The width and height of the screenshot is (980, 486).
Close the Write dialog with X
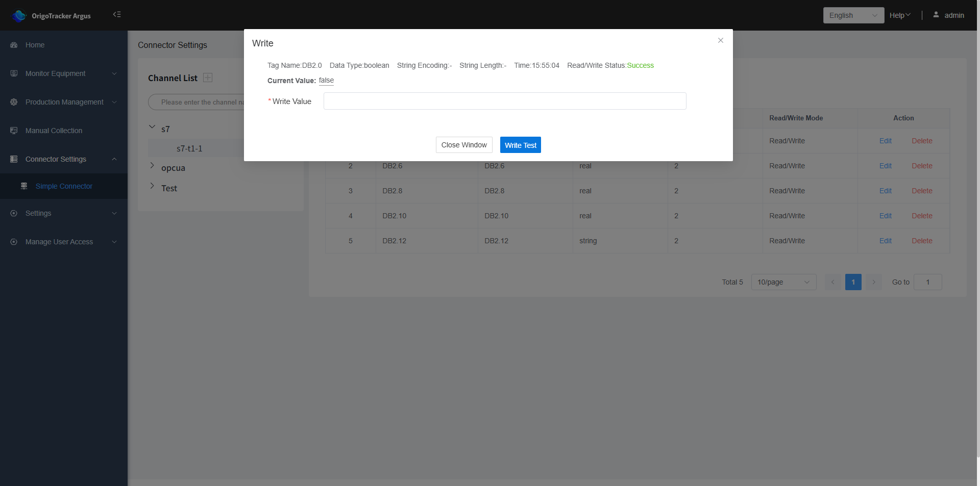[x=720, y=41]
